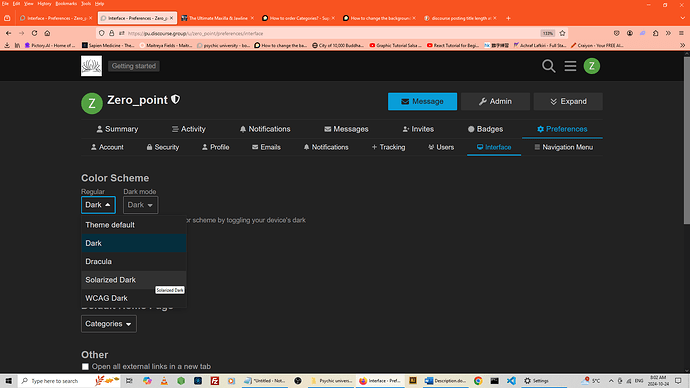Open Firefox account icon in toolbar

tap(630, 33)
